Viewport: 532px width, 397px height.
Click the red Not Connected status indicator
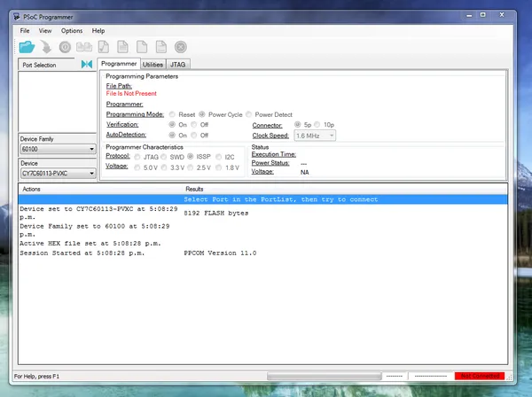pos(480,377)
